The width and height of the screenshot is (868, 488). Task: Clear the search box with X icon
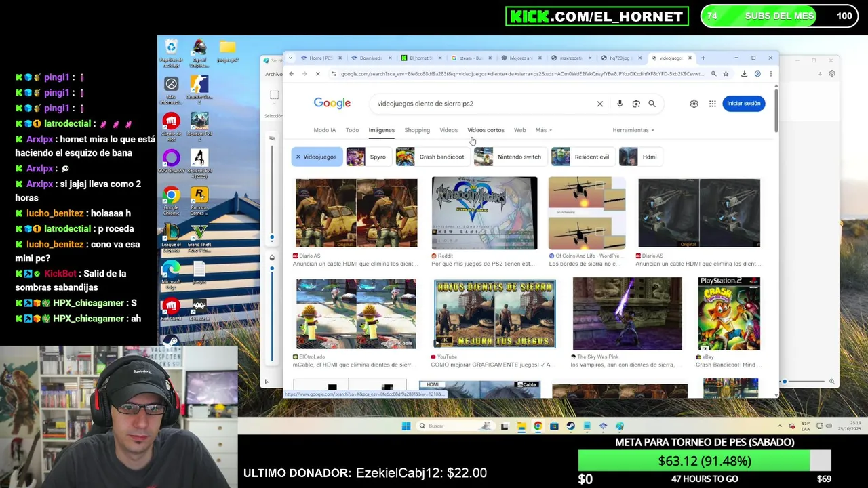pos(599,104)
